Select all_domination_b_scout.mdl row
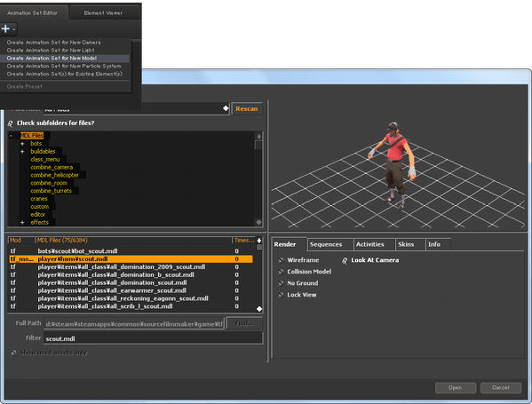The width and height of the screenshot is (532, 404). [x=131, y=274]
